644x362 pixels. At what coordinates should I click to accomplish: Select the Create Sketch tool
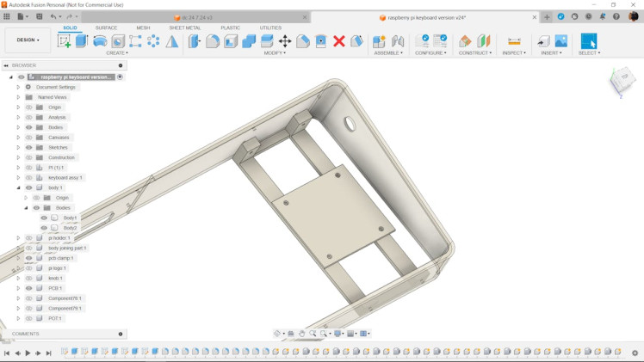click(x=64, y=41)
